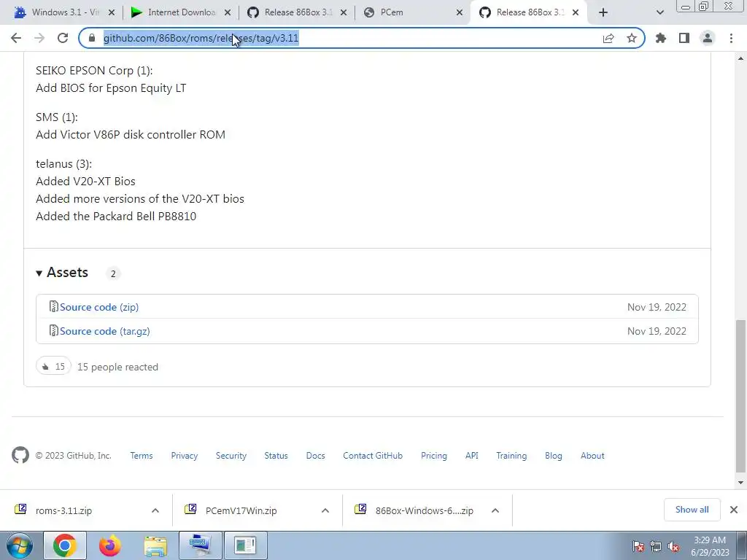747x560 pixels.
Task: Open downloaded 86Box-Windows zip file
Action: coord(424,510)
